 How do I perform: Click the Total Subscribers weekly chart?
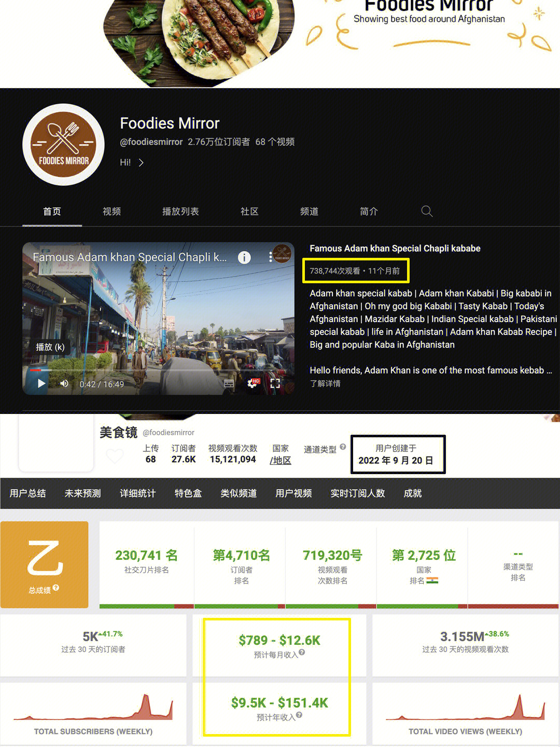93,708
